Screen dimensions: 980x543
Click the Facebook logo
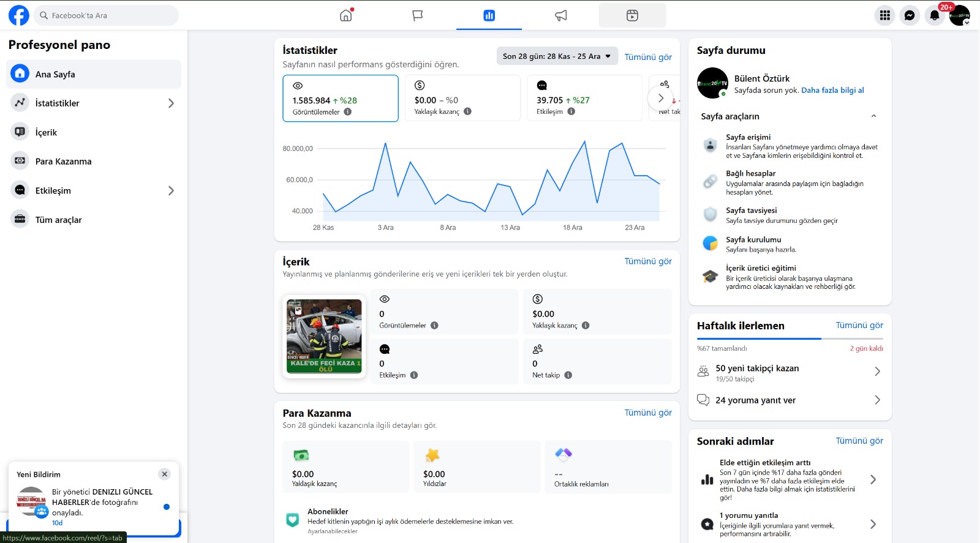(x=18, y=15)
